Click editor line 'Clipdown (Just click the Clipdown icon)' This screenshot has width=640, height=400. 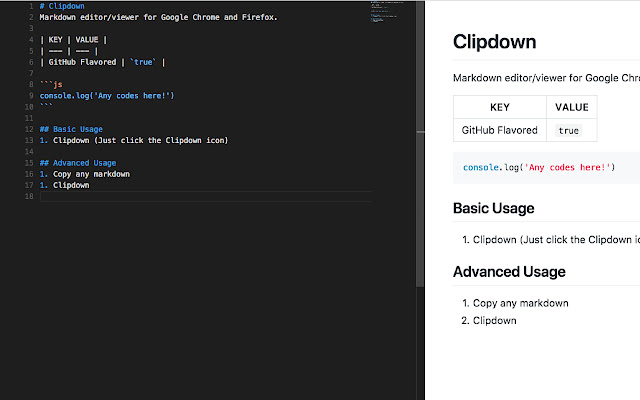pos(134,140)
